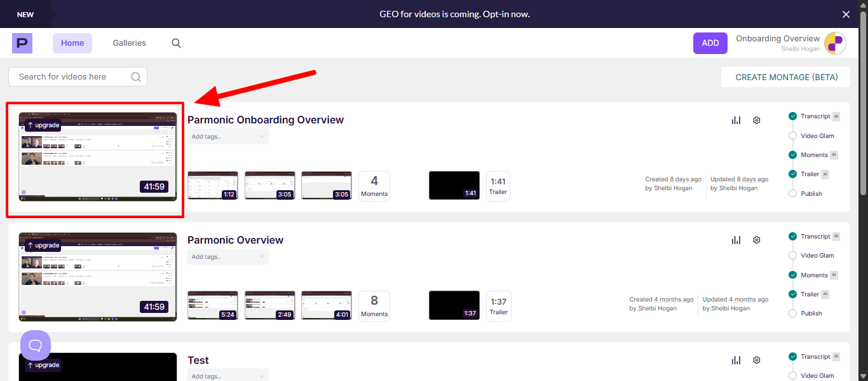Click 'Created 8 days ago' text
Viewport: 868px width, 381px height.
[674, 179]
